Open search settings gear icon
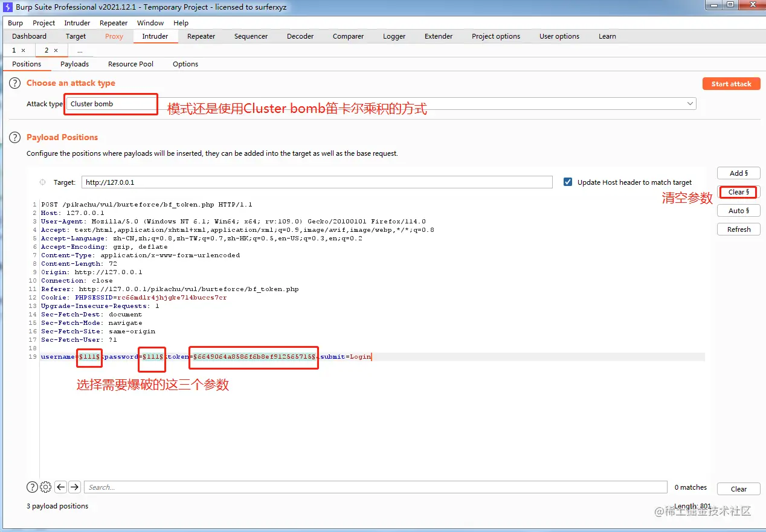Screen dimensions: 766x532 pos(45,487)
